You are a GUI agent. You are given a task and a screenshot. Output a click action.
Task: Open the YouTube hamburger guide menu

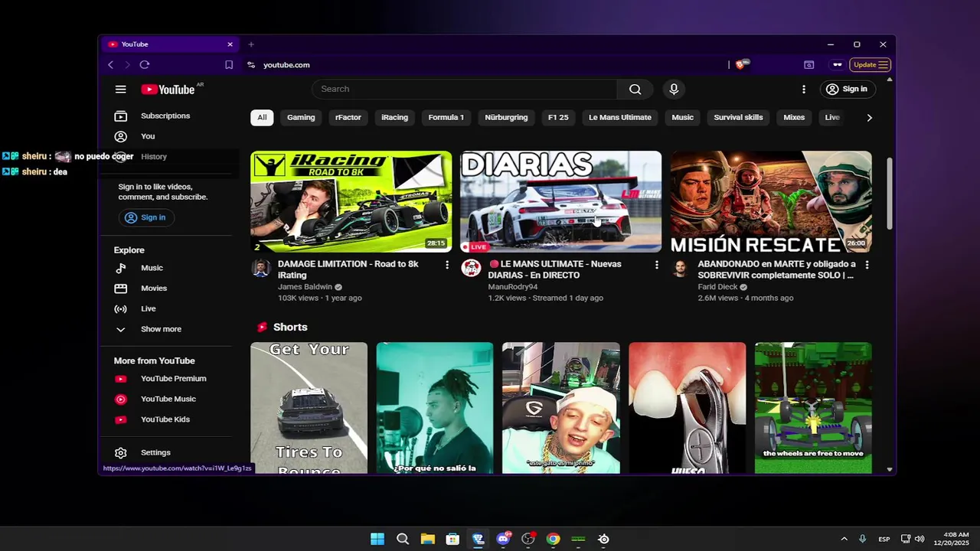click(120, 90)
